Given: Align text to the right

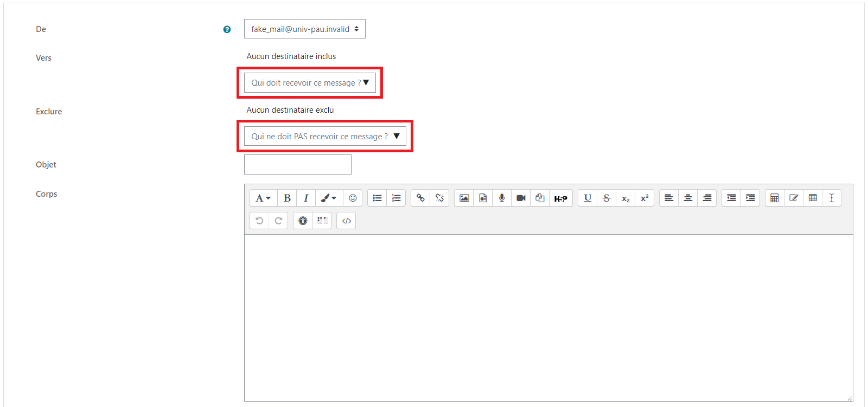Looking at the screenshot, I should pos(707,198).
